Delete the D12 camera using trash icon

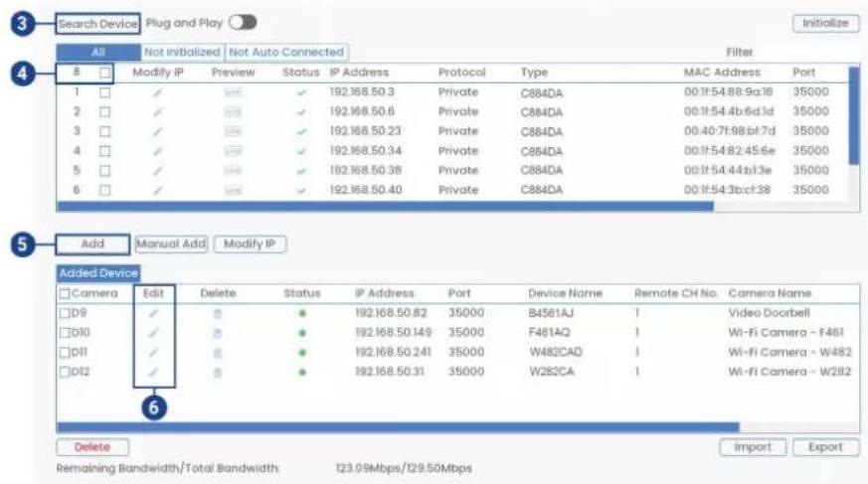click(x=218, y=373)
